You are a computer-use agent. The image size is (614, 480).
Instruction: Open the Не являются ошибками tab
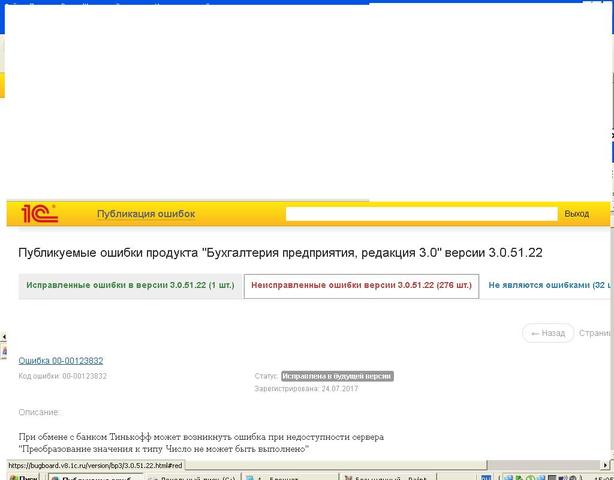(x=549, y=285)
